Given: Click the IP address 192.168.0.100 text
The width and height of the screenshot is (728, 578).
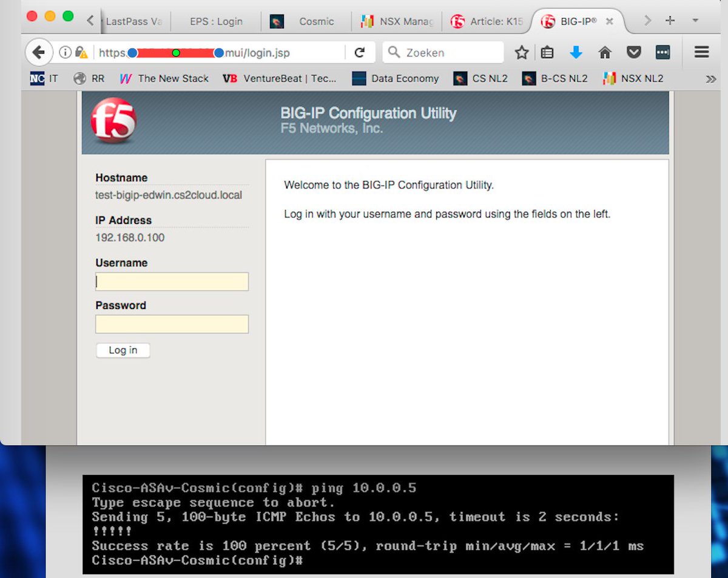Looking at the screenshot, I should [130, 237].
